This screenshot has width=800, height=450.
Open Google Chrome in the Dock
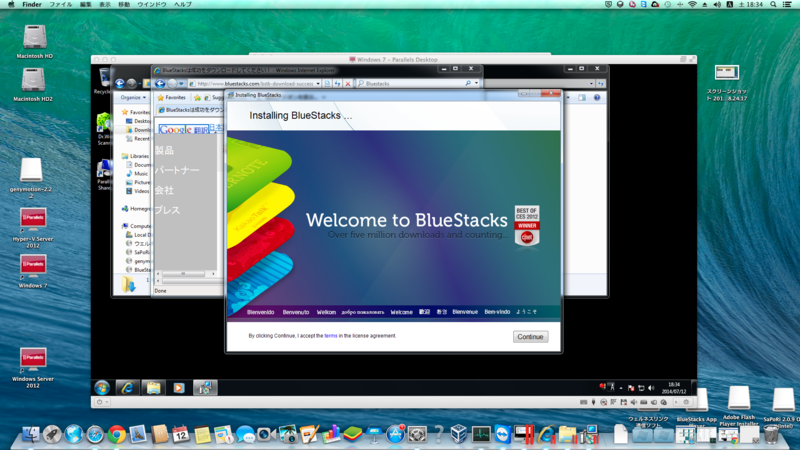click(116, 435)
